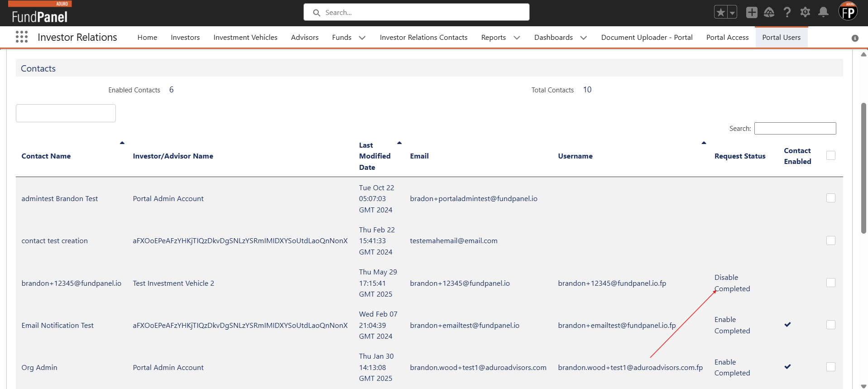Open contact brandon+12345@fundpanel.io name
This screenshot has width=868, height=389.
[x=72, y=283]
